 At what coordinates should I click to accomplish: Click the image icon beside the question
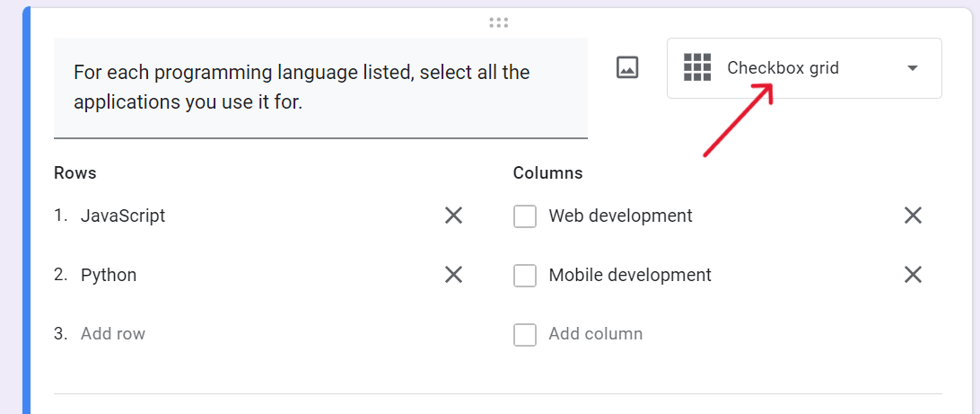click(x=627, y=67)
